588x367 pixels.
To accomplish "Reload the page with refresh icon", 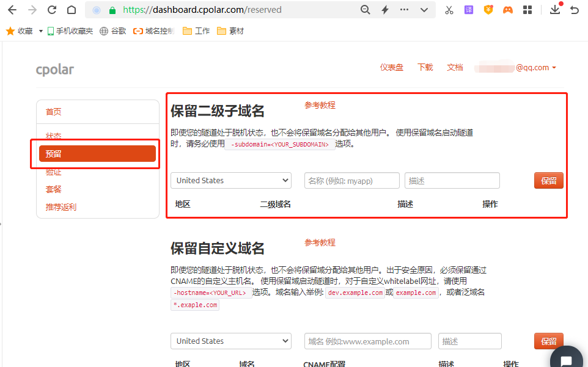I will click(x=52, y=10).
